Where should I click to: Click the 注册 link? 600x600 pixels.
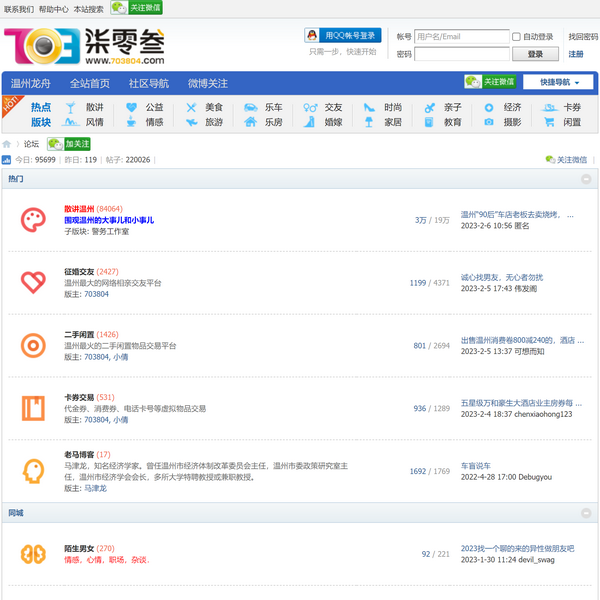pyautogui.click(x=576, y=54)
